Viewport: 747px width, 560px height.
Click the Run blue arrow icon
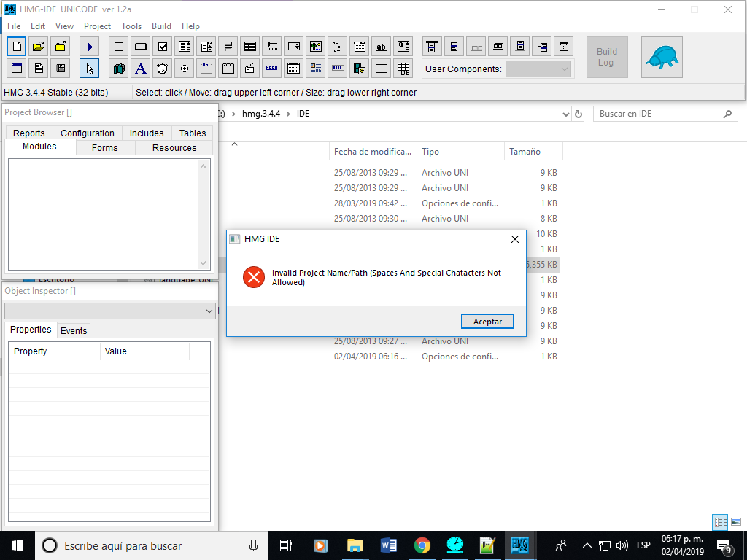(90, 47)
